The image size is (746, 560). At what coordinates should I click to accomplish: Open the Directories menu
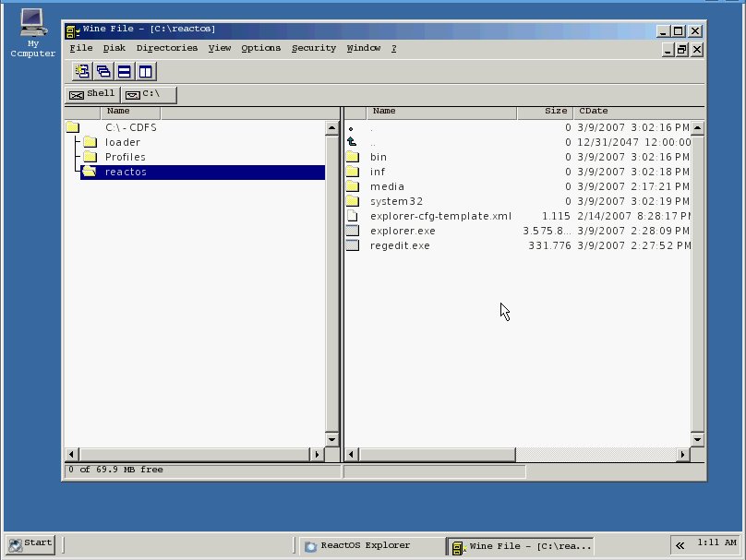(x=166, y=48)
